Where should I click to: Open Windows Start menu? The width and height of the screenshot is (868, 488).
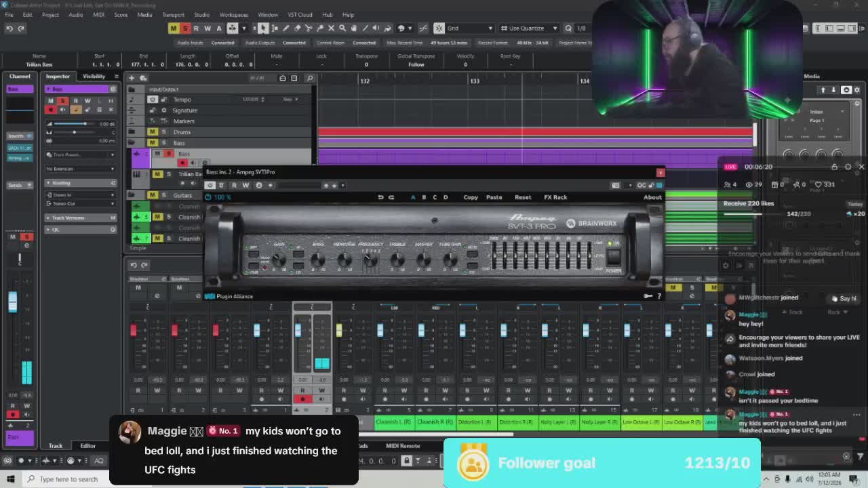click(10, 479)
